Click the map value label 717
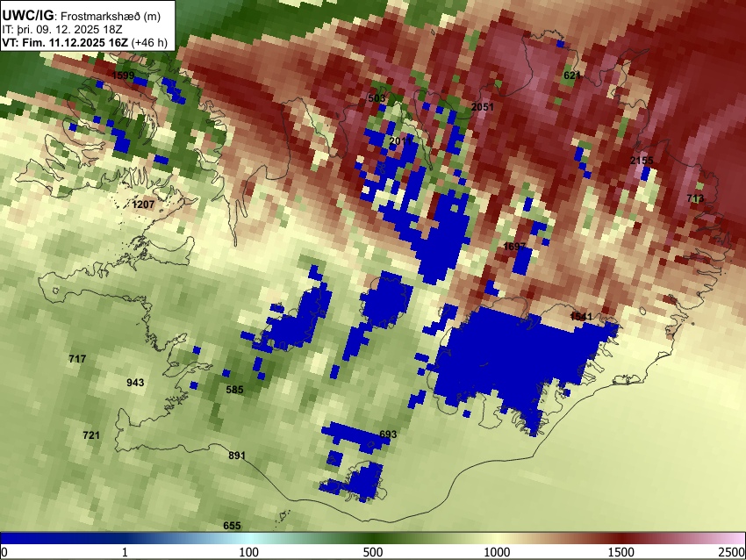The width and height of the screenshot is (746, 560). coord(77,358)
